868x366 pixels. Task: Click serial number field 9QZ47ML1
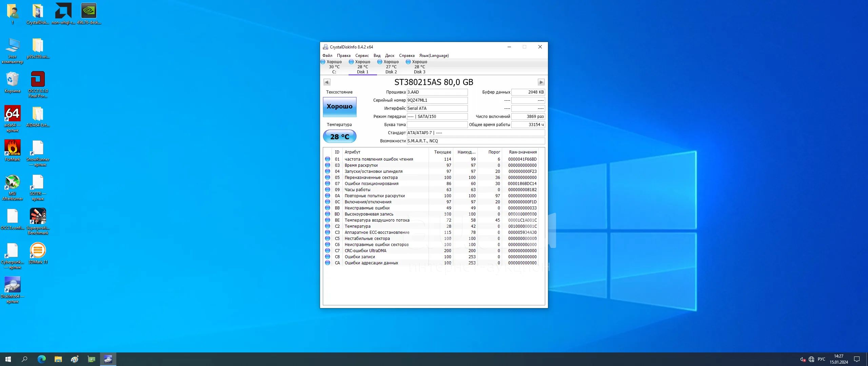tap(437, 100)
